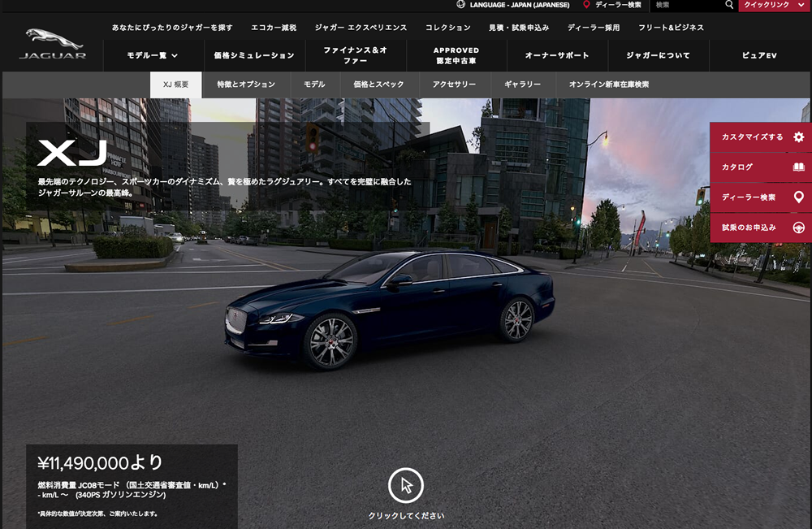Click the location pin icon on ディーラー検索 side button
Image resolution: width=812 pixels, height=529 pixels.
click(x=798, y=197)
